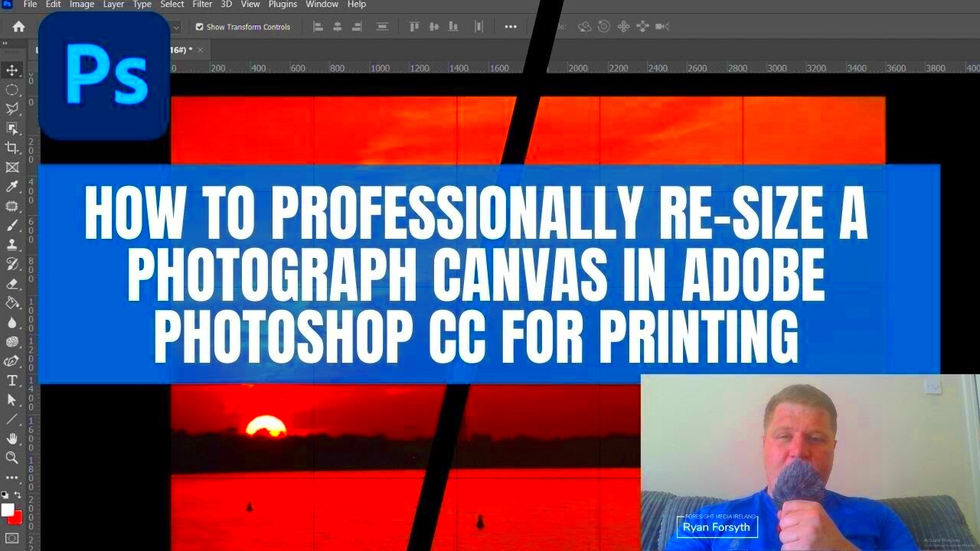Image resolution: width=980 pixels, height=551 pixels.
Task: Align bottom edges
Action: click(453, 27)
